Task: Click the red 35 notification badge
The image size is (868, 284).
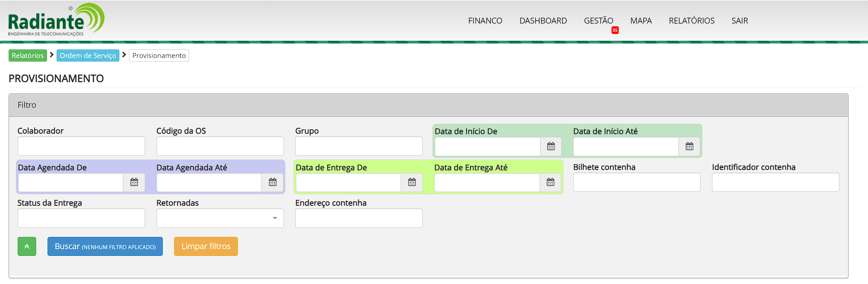Action: (615, 30)
